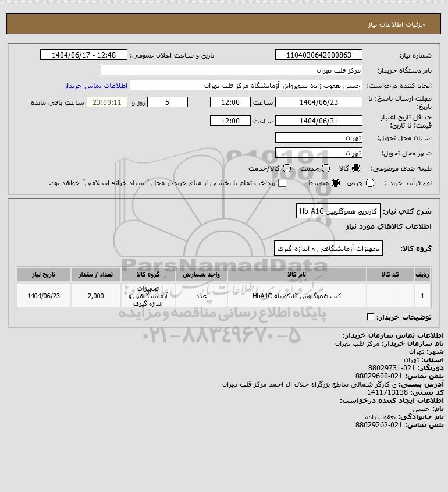The height and width of the screenshot is (492, 448).
Task: Click the remaining days field showing 5
Action: pos(168,102)
